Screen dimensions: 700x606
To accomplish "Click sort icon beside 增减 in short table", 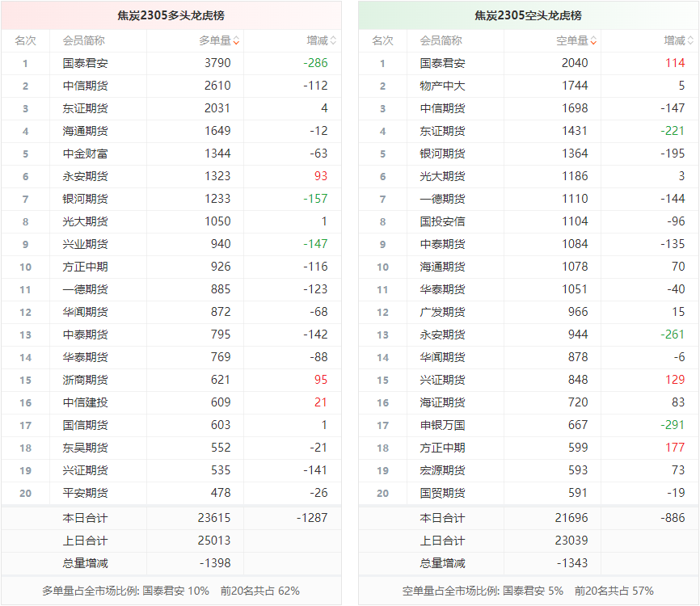I will coord(690,40).
